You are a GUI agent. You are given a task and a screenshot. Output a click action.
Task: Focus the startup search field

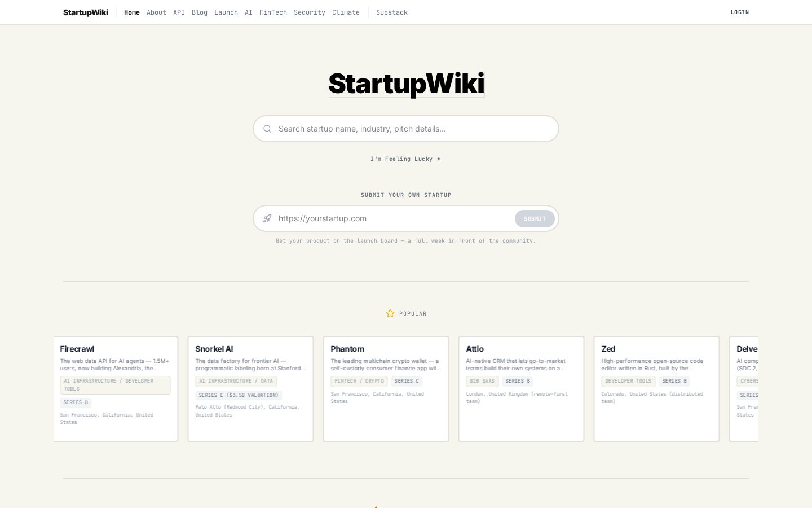coord(406,129)
